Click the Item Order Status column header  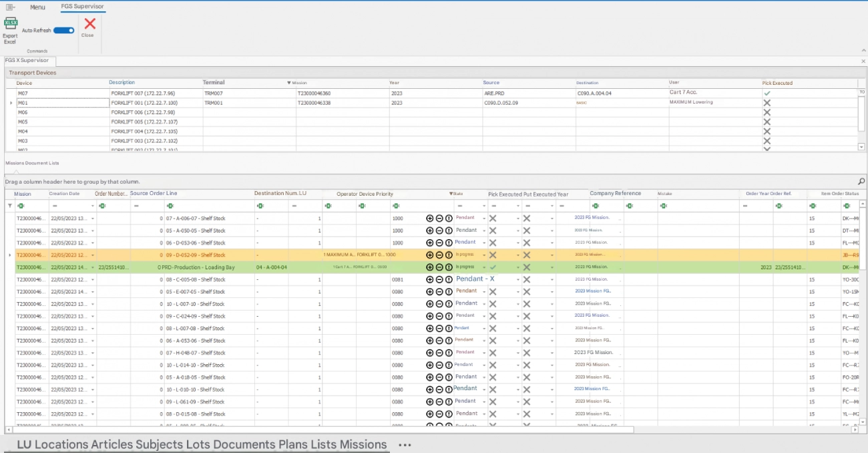pos(840,194)
